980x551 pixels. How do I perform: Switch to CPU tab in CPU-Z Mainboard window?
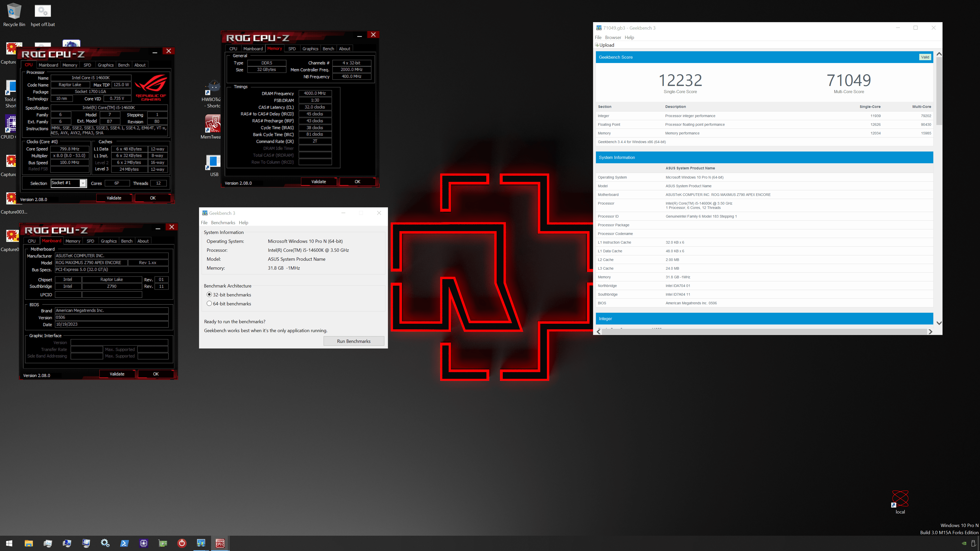pyautogui.click(x=32, y=241)
